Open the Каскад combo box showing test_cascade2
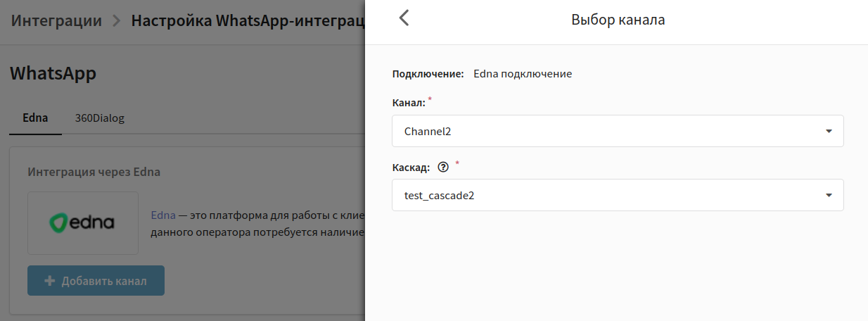 [x=618, y=195]
